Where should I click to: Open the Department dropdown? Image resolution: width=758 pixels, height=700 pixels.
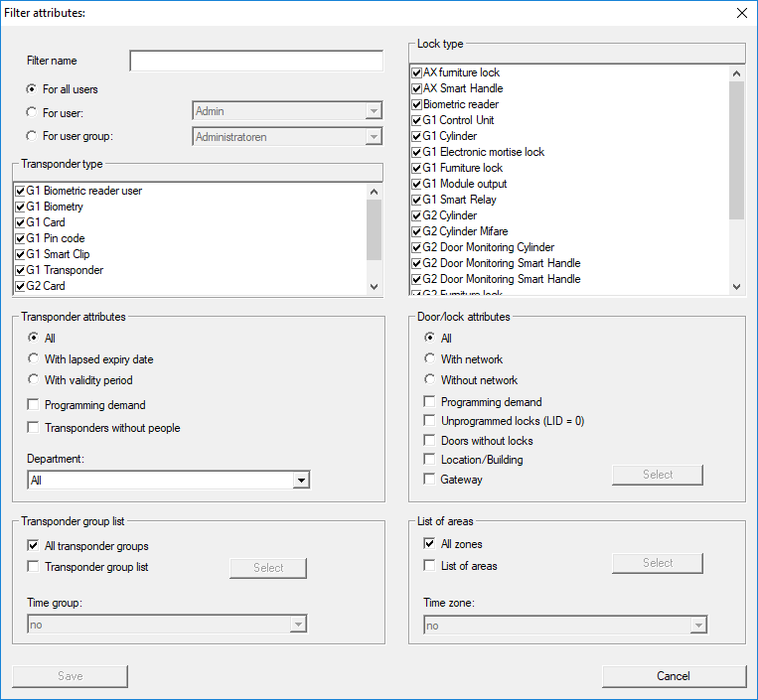pyautogui.click(x=300, y=481)
